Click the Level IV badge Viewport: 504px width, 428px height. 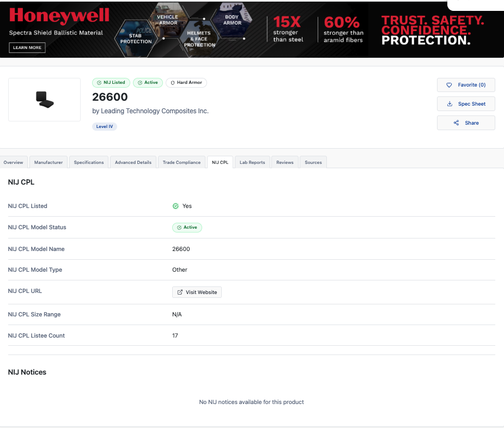pos(105,126)
